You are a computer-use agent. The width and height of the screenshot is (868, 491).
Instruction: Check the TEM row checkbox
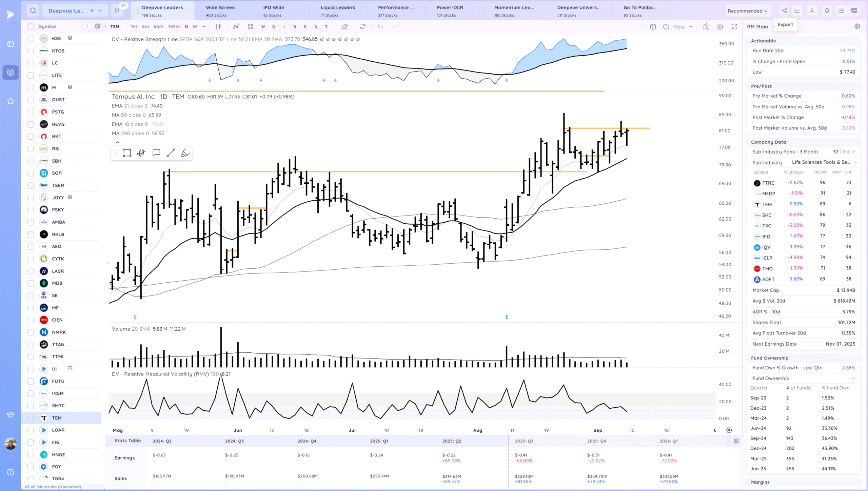point(31,418)
